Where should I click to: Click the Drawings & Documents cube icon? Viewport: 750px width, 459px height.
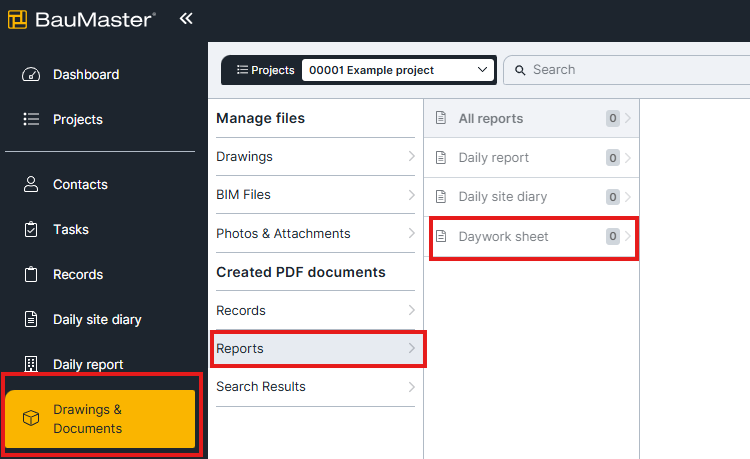point(31,418)
